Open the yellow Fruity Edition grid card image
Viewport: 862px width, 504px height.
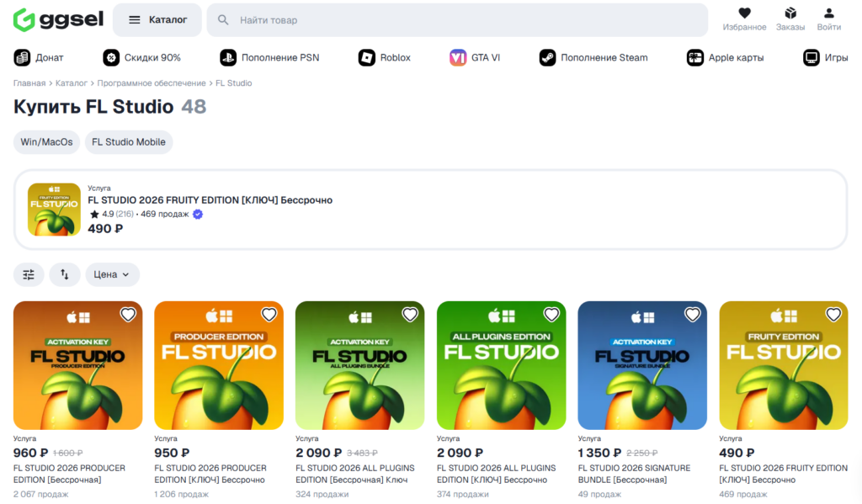[784, 365]
